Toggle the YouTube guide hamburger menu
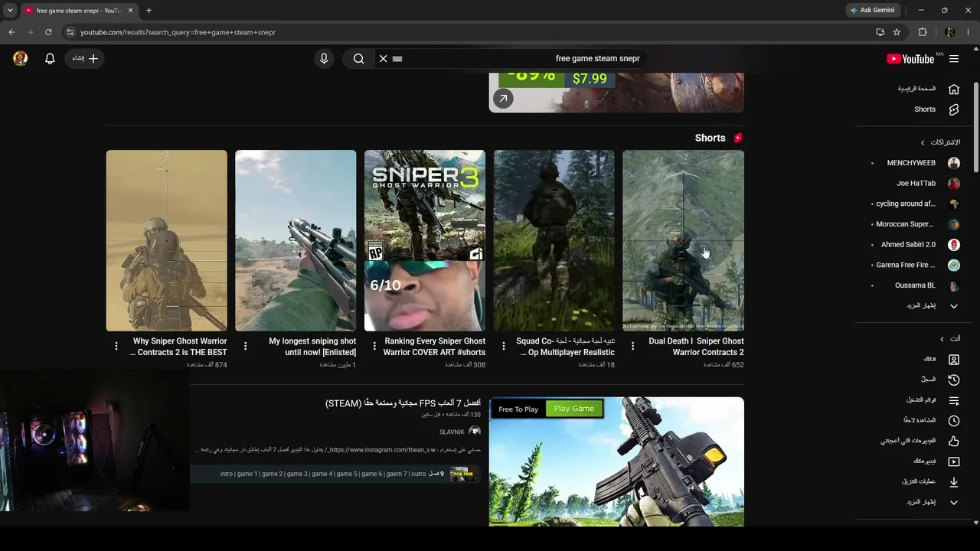 coord(954,59)
